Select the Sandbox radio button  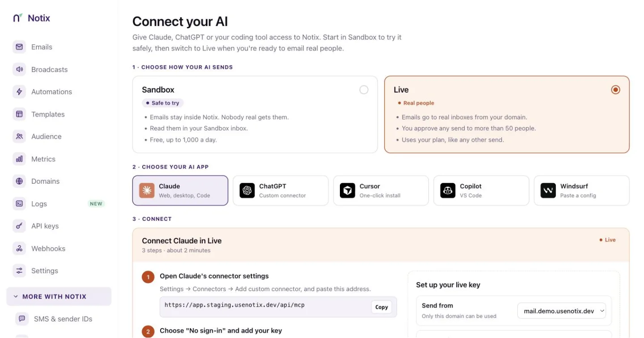click(x=364, y=90)
